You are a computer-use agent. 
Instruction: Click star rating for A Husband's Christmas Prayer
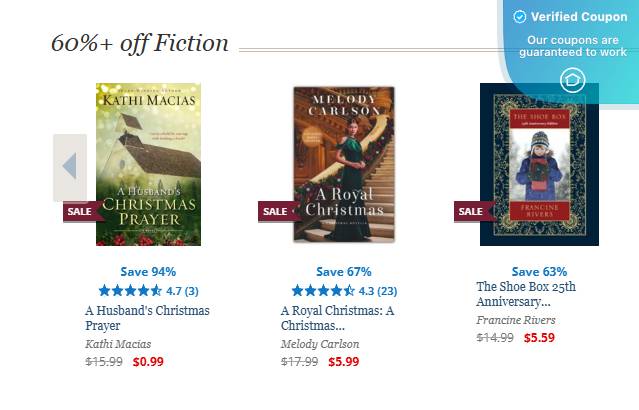129,291
